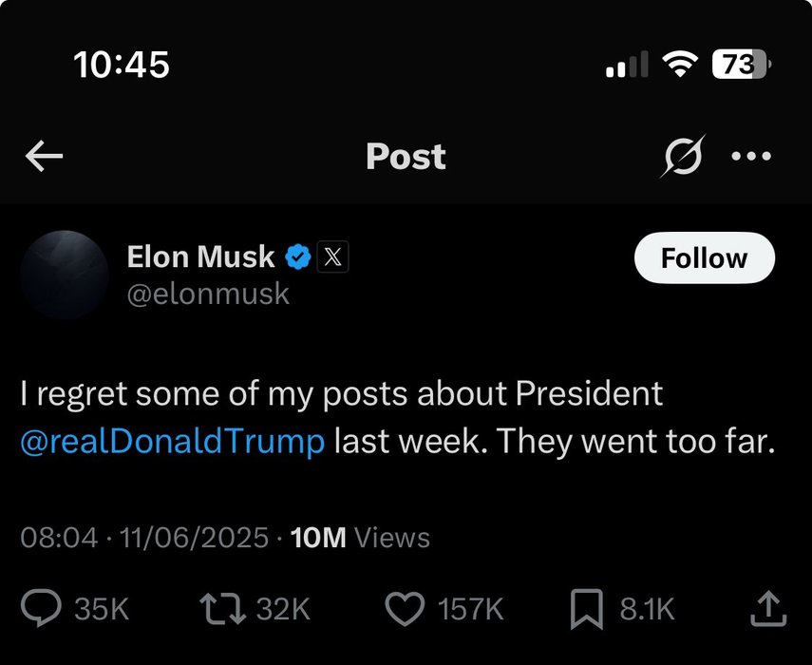Tap the blue verified checkmark badge

pyautogui.click(x=298, y=257)
